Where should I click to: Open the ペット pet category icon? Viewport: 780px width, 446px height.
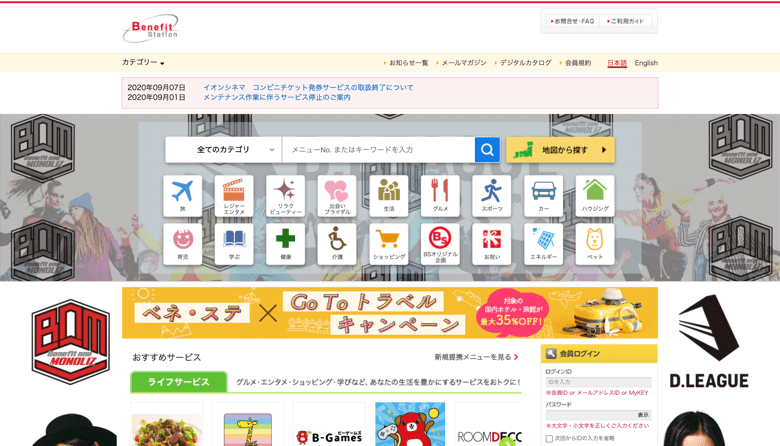point(595,243)
